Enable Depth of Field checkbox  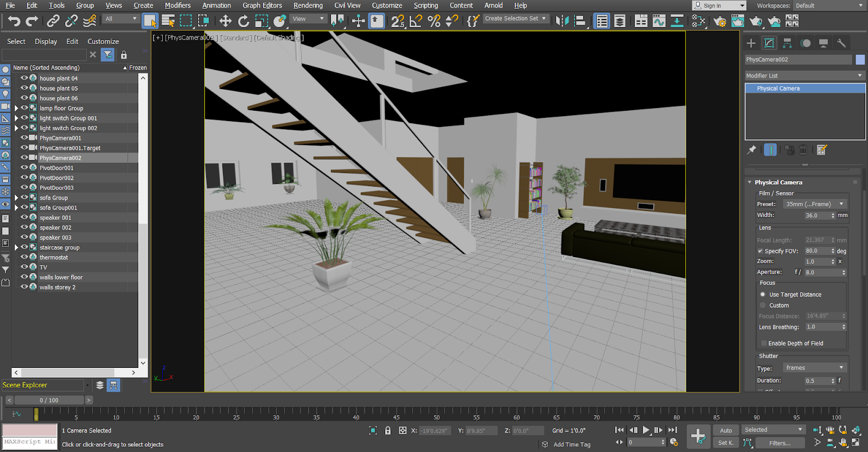coord(764,343)
